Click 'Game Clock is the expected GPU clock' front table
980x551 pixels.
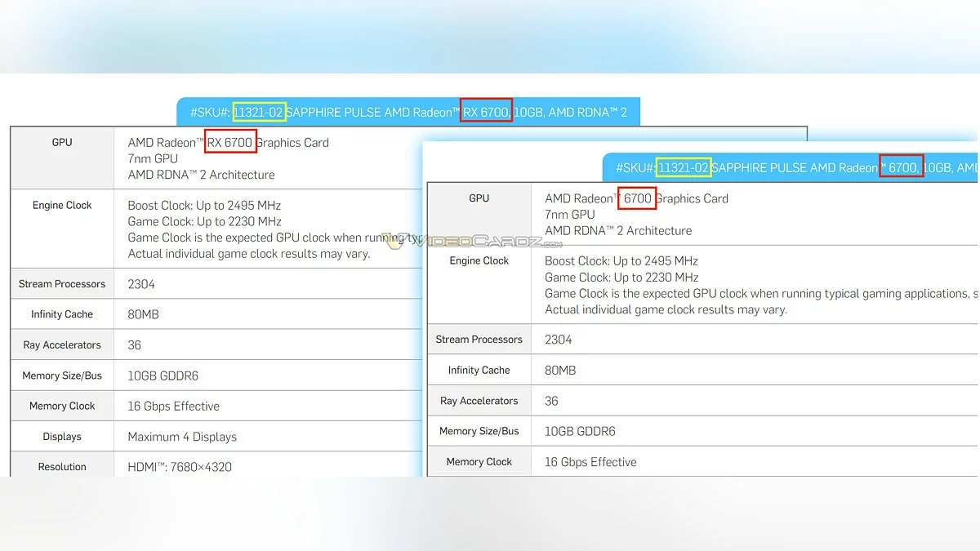pyautogui.click(x=761, y=293)
